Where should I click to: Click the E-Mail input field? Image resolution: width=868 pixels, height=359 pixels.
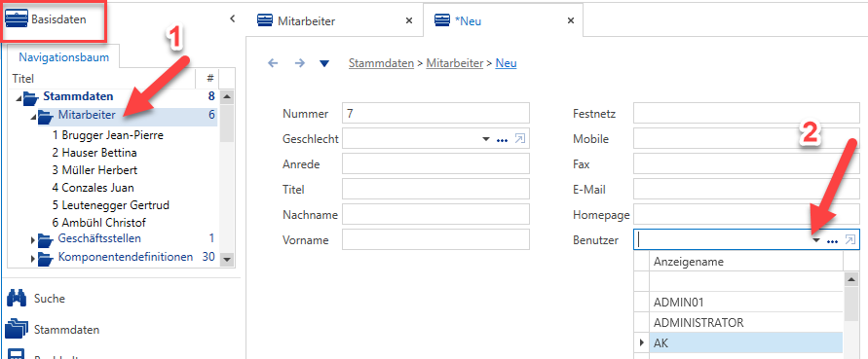pyautogui.click(x=747, y=189)
